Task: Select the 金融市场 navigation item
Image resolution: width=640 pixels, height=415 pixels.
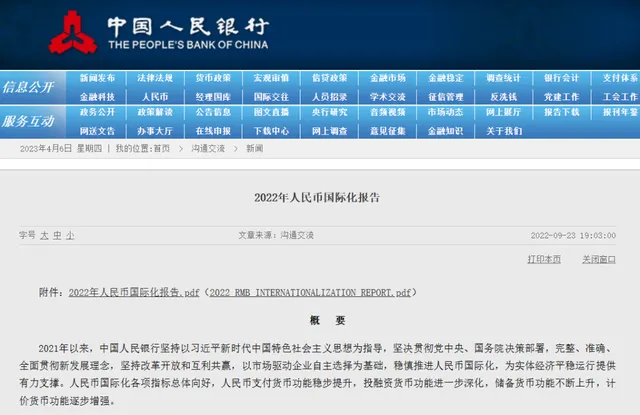Action: pyautogui.click(x=387, y=77)
